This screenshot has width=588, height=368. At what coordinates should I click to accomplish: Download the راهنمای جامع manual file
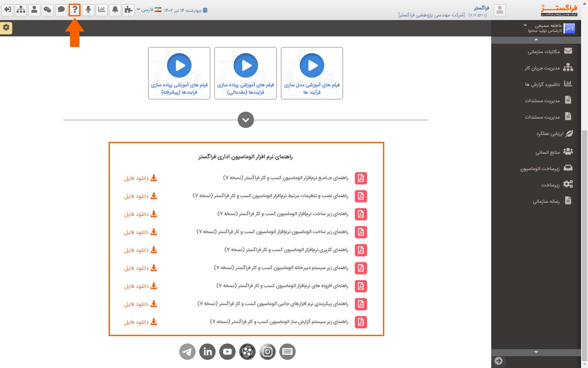pyautogui.click(x=140, y=178)
